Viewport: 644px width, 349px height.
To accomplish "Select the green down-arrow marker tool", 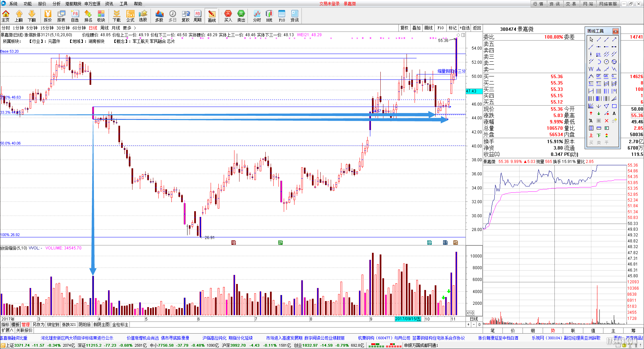I will [x=599, y=113].
